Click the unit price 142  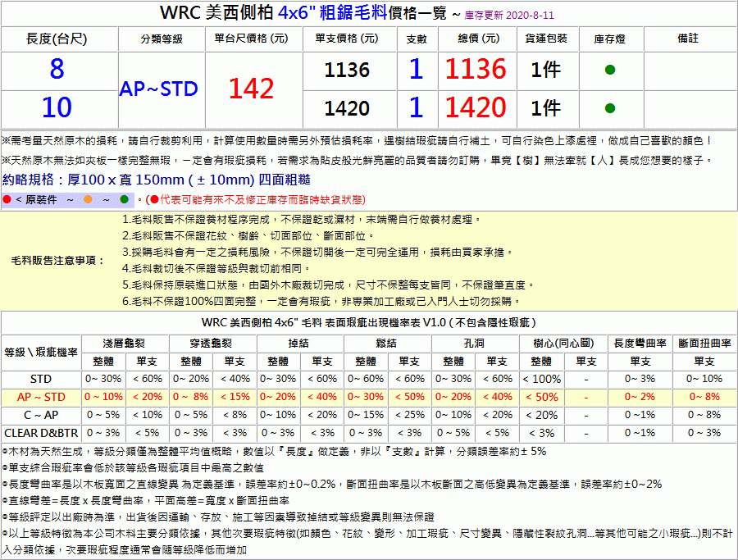(252, 89)
